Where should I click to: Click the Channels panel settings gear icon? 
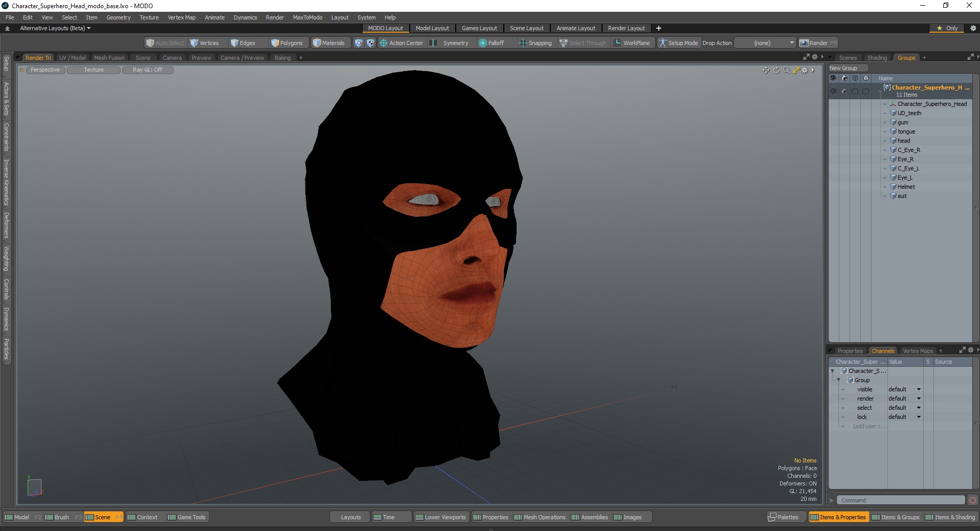coord(971,350)
